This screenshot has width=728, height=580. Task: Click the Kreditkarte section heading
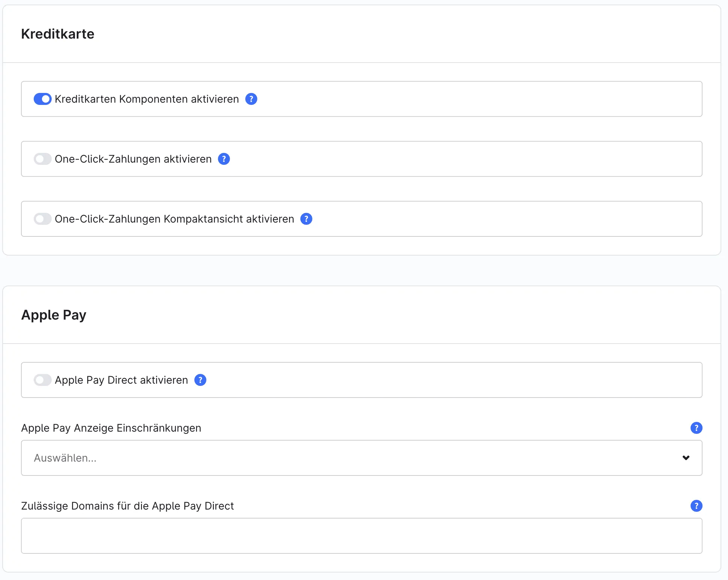pos(58,34)
